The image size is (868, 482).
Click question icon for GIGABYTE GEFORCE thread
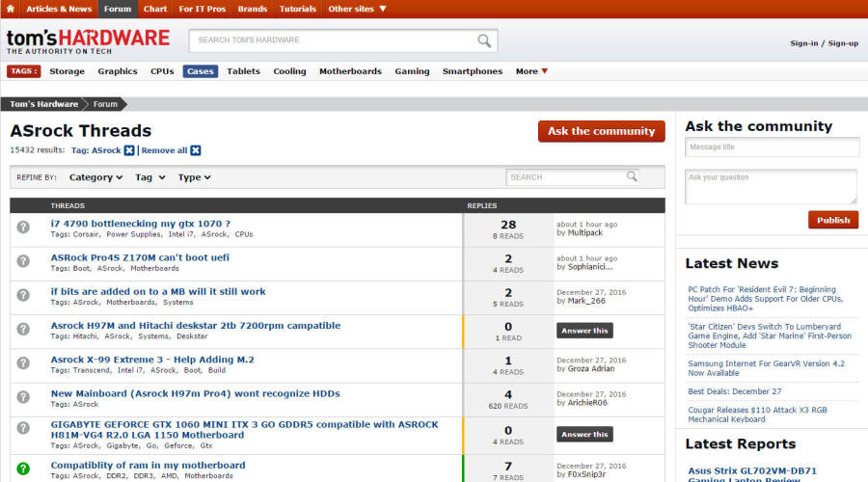click(23, 428)
